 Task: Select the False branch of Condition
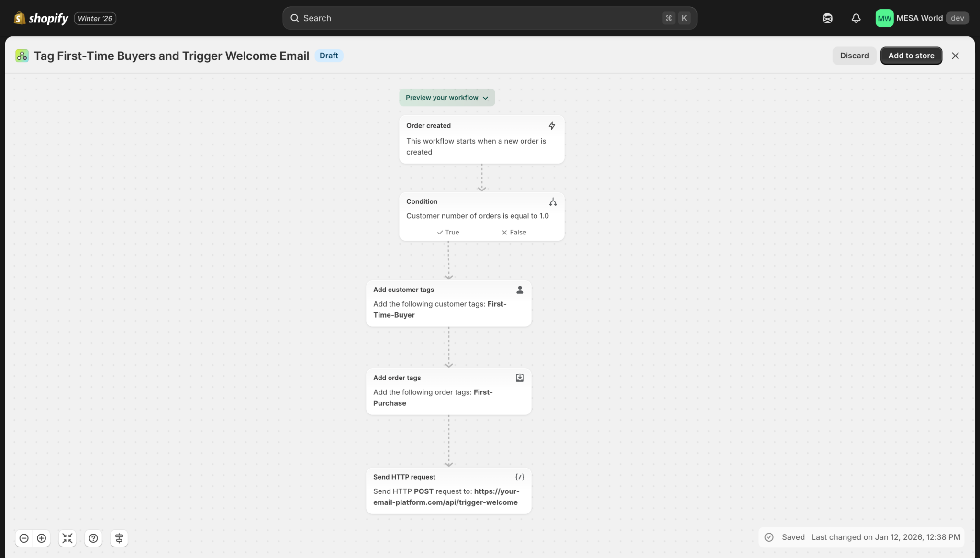click(x=514, y=232)
